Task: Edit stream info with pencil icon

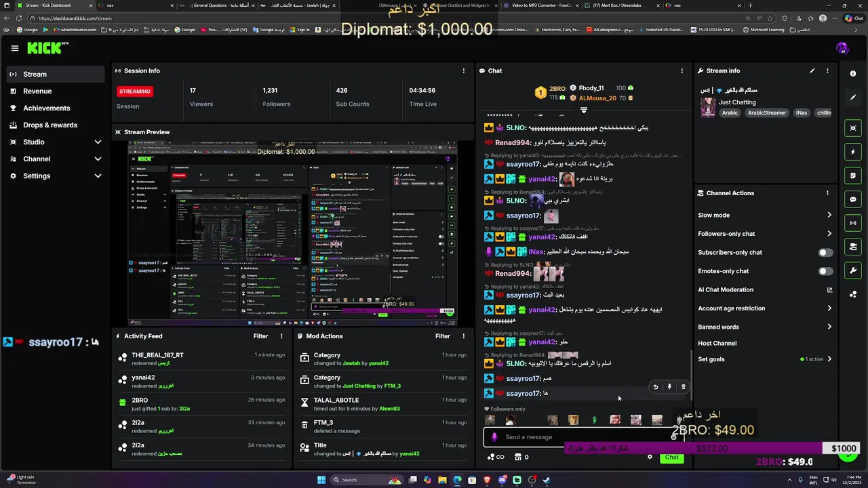Action: pos(812,70)
